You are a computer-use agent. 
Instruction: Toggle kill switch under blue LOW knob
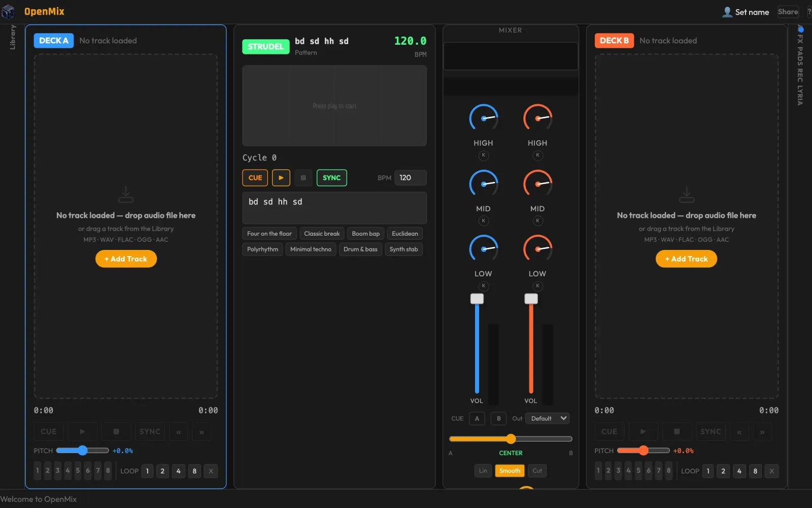tap(484, 286)
